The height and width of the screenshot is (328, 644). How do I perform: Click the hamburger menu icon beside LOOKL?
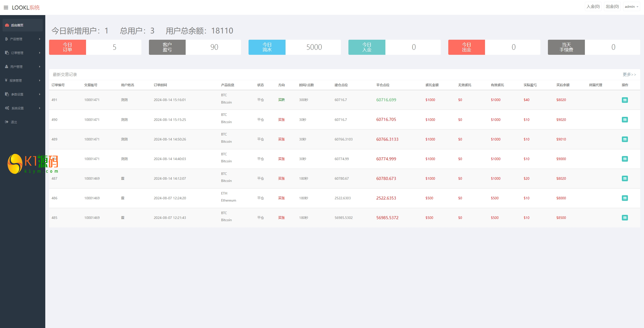[x=6, y=8]
